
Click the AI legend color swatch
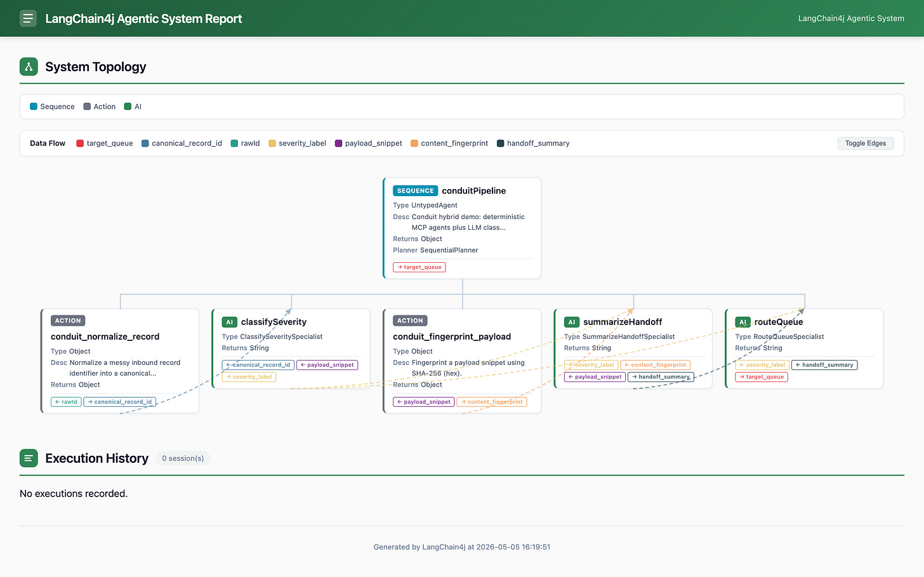128,107
